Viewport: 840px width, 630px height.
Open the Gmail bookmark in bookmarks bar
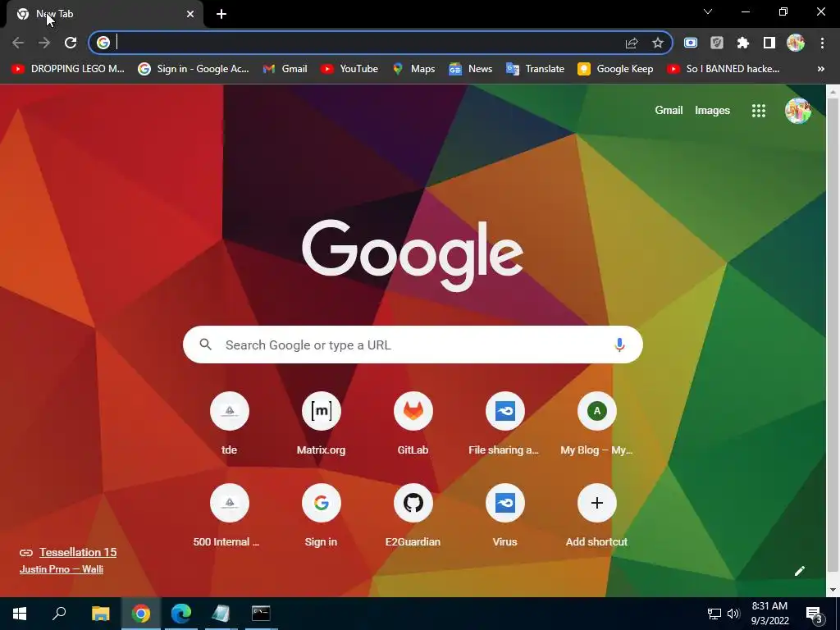coord(285,69)
